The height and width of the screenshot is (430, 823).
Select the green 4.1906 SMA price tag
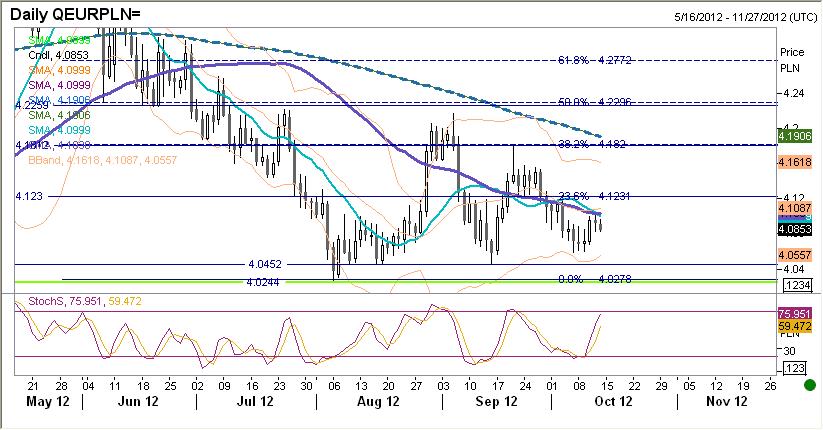(x=795, y=137)
